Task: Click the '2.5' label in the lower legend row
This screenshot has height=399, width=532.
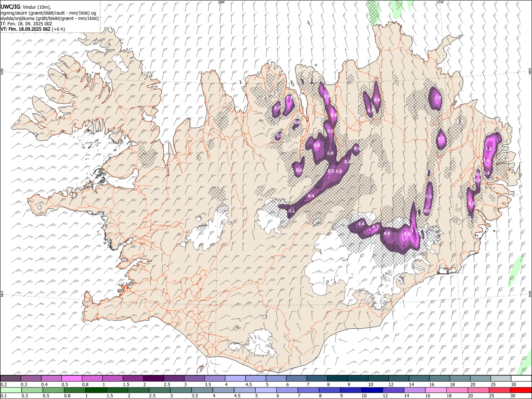Action: pos(152,396)
